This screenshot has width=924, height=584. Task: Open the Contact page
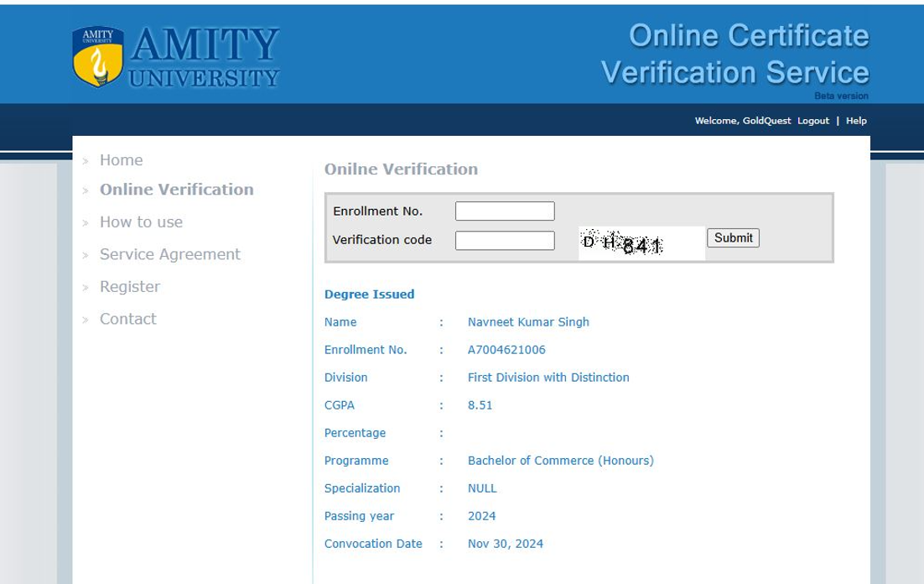coord(128,319)
